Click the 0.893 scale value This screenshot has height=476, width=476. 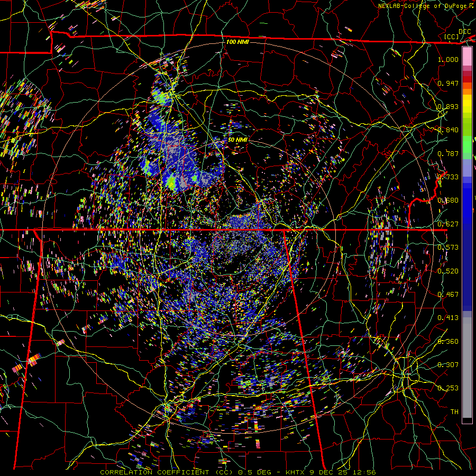448,106
